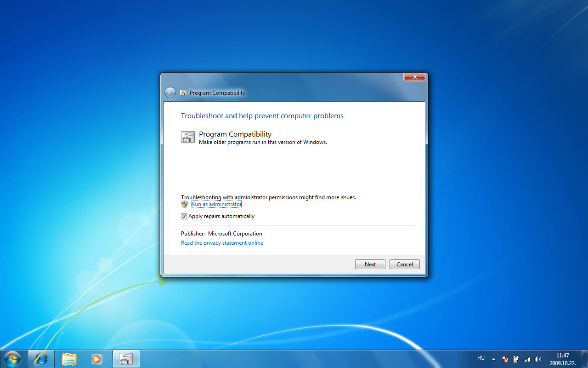Click the power plug tray icon
The image size is (588, 368).
tap(516, 359)
